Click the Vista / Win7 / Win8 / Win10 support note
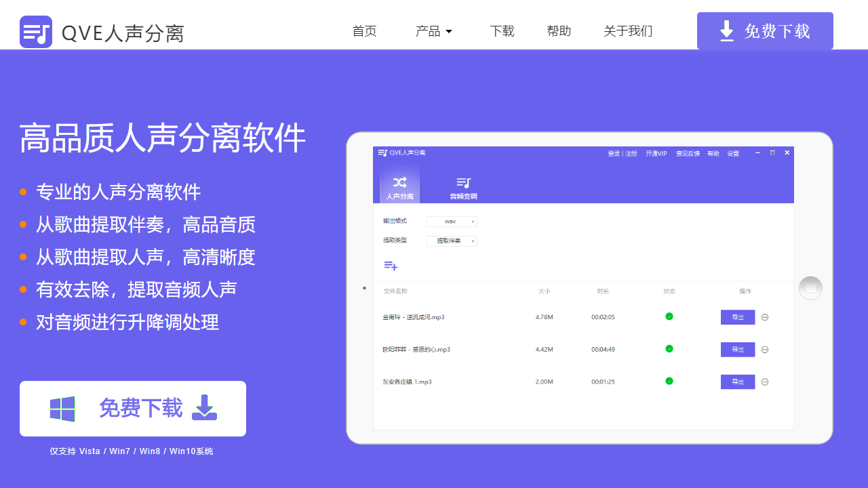This screenshot has width=868, height=488. tap(132, 451)
